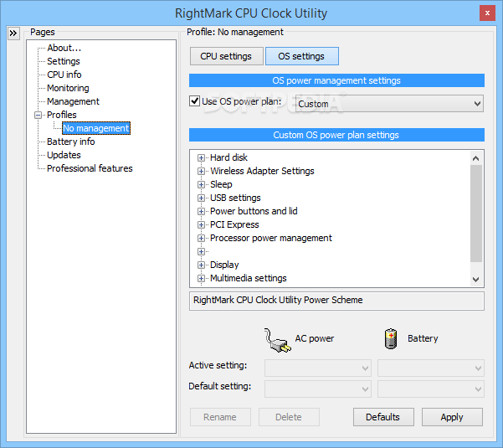Expand the Hard disk node
The height and width of the screenshot is (448, 503).
click(x=201, y=157)
